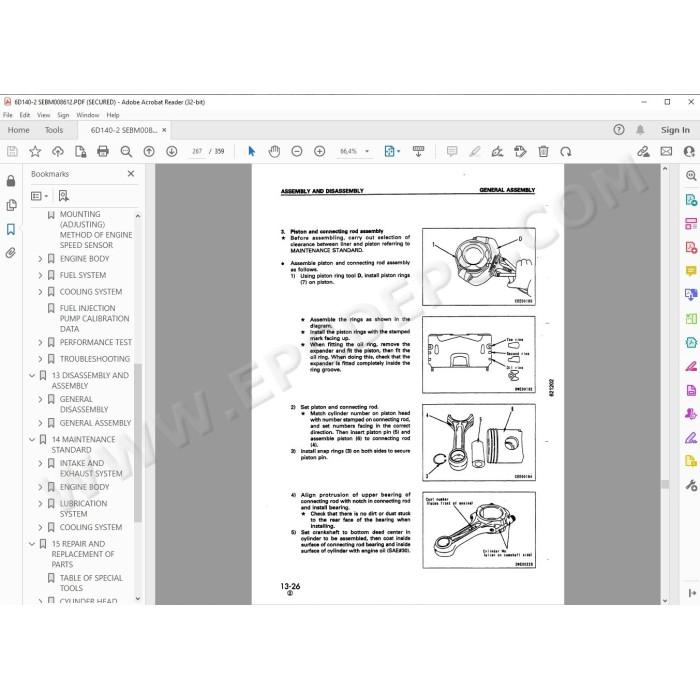This screenshot has width=700, height=700.
Task: Send the file by email icon
Action: [667, 152]
